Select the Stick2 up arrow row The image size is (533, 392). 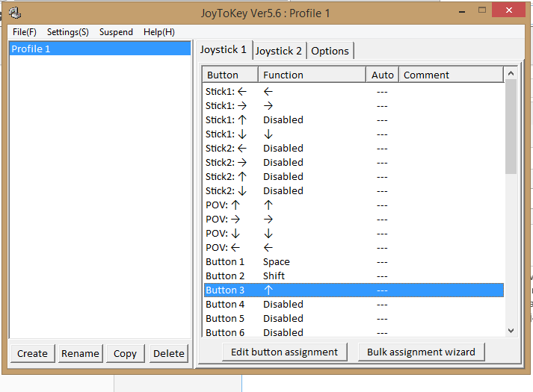[354, 177]
